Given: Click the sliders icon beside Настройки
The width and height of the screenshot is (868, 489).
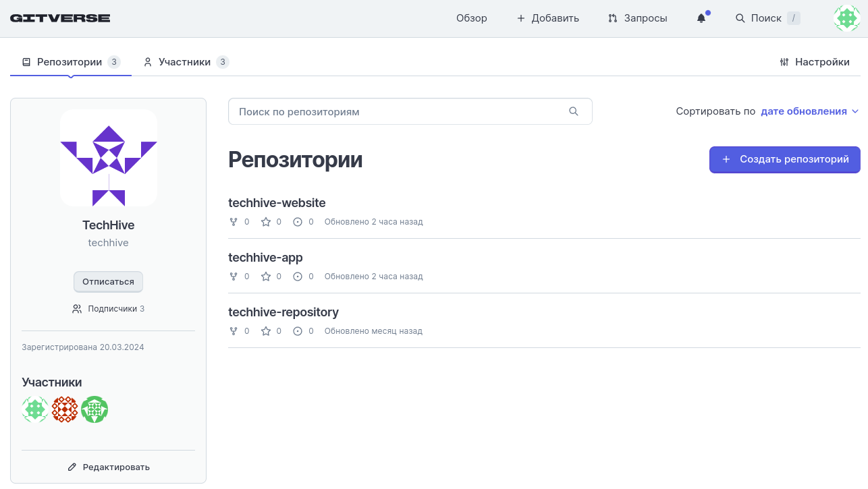Looking at the screenshot, I should (x=784, y=62).
